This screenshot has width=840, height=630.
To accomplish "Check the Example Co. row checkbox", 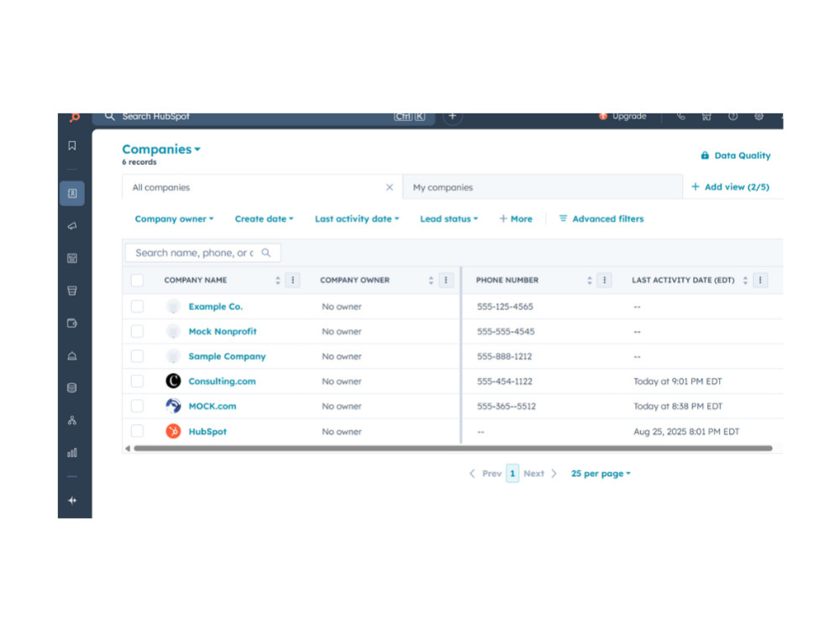I will tap(137, 307).
